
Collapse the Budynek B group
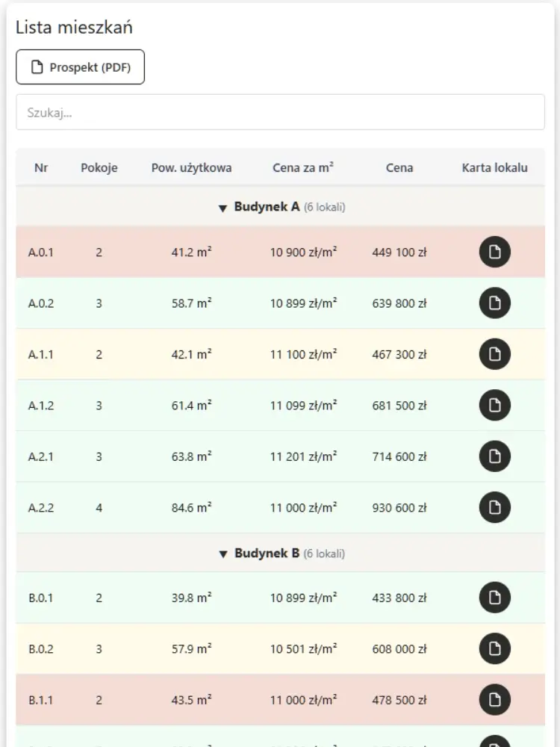pyautogui.click(x=281, y=553)
